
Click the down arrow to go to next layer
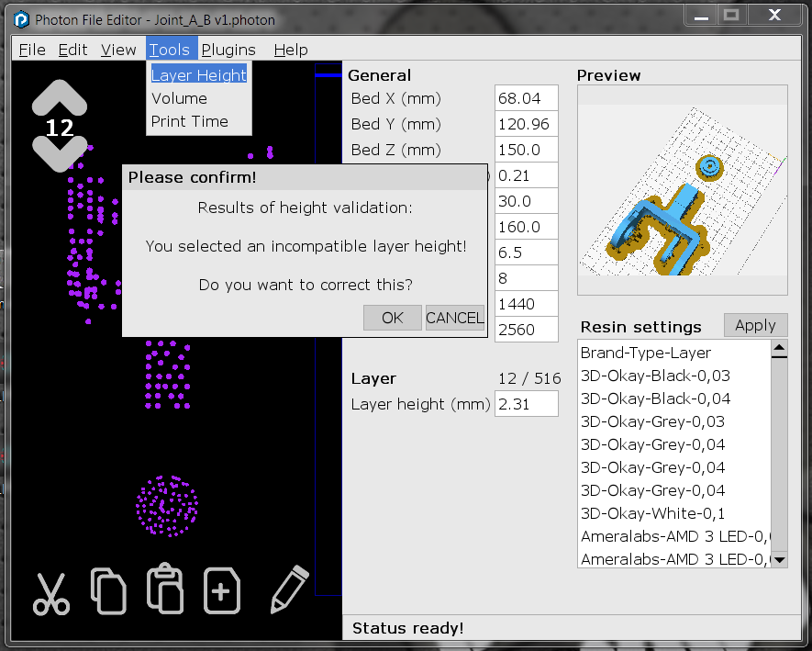click(59, 149)
